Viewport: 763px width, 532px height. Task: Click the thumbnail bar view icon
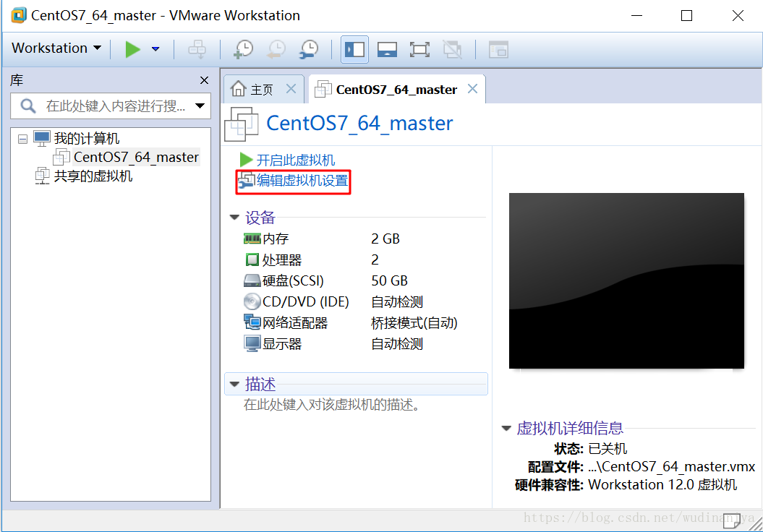388,49
